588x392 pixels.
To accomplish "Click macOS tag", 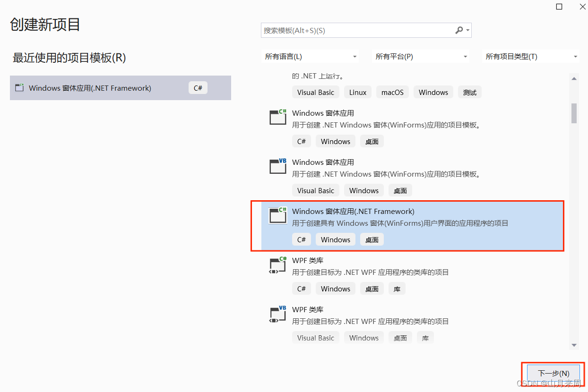I will coord(392,93).
